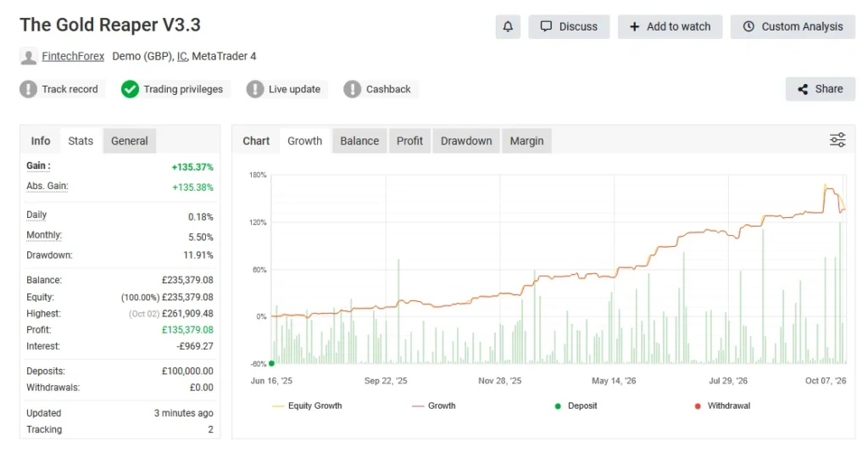
Task: Toggle Withdrawal legend series
Action: tap(722, 406)
